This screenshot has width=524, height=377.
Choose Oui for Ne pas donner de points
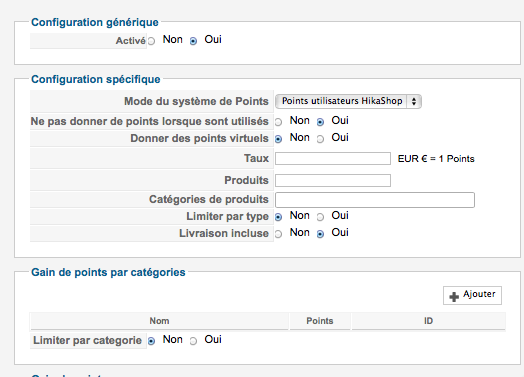(x=320, y=122)
